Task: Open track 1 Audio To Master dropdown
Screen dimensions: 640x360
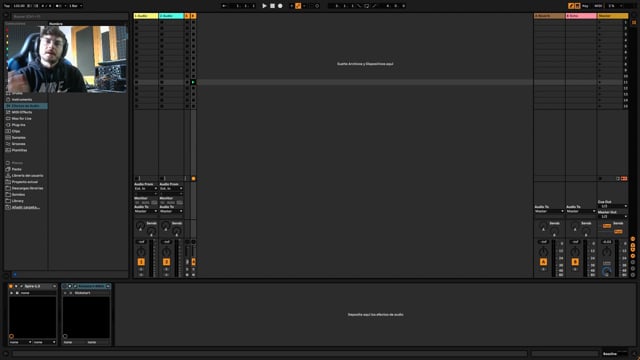Action: [146, 211]
